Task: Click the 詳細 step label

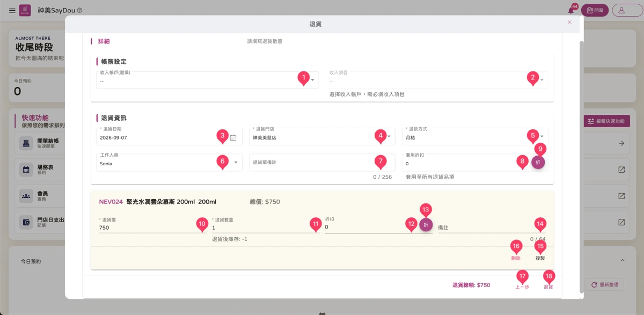Action: pyautogui.click(x=104, y=41)
